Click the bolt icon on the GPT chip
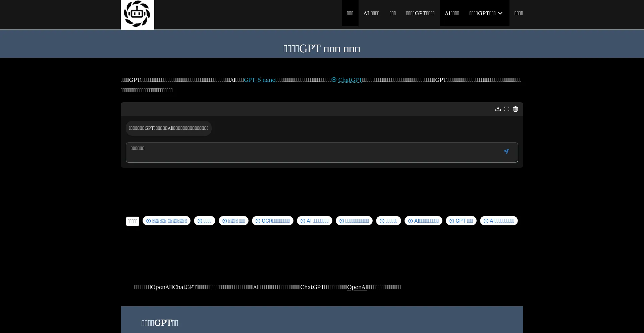 pos(452,221)
